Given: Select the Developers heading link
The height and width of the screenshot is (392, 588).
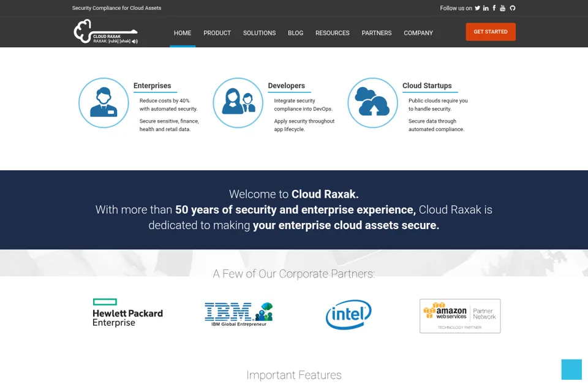Looking at the screenshot, I should coord(287,86).
